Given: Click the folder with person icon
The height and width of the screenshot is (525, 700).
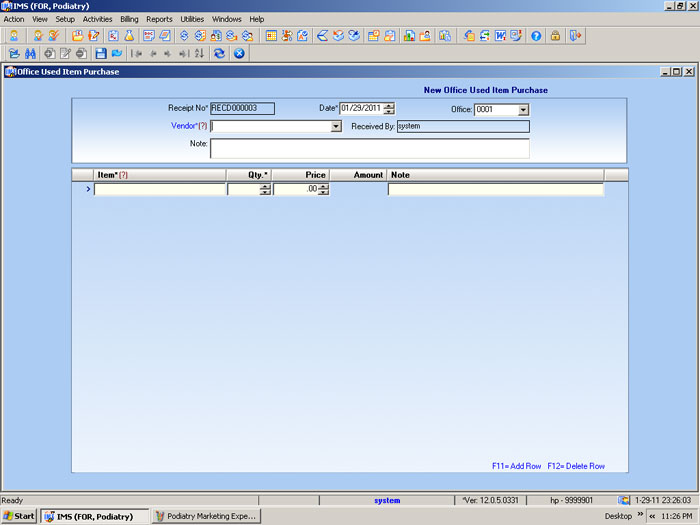Looking at the screenshot, I should pos(425,36).
